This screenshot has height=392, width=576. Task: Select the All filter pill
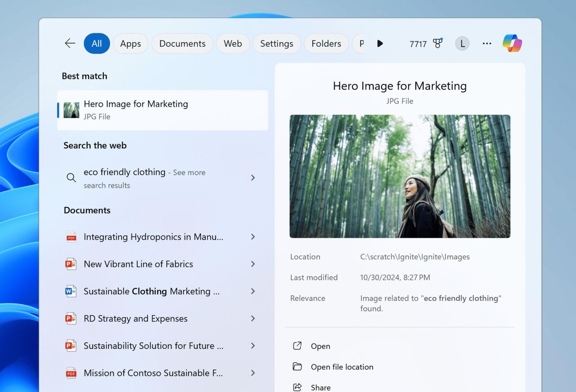pos(96,43)
